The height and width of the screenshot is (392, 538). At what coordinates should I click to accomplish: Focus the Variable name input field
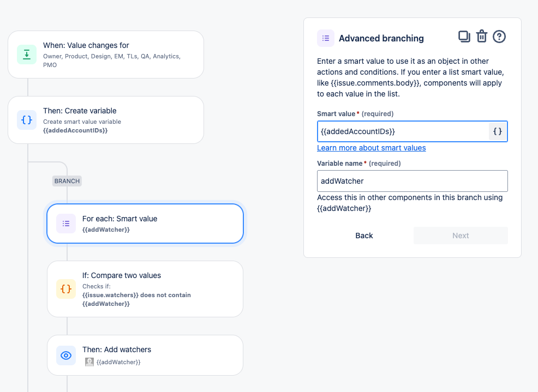click(x=413, y=181)
